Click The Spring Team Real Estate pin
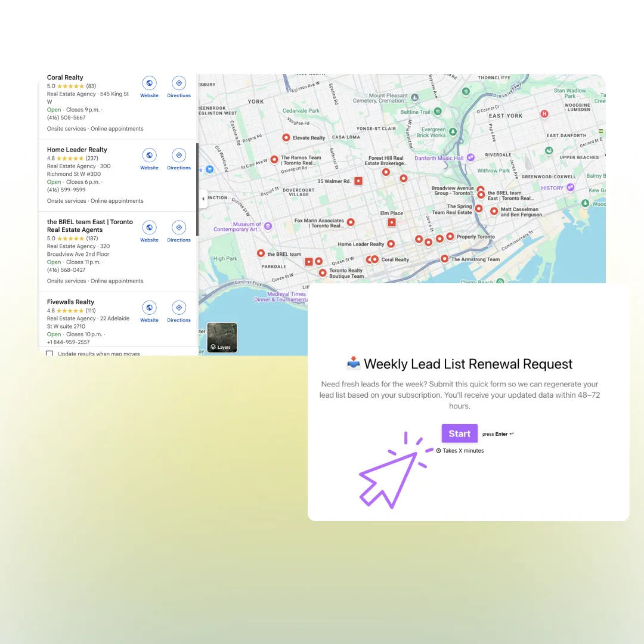Viewport: 644px width, 644px height. [478, 209]
